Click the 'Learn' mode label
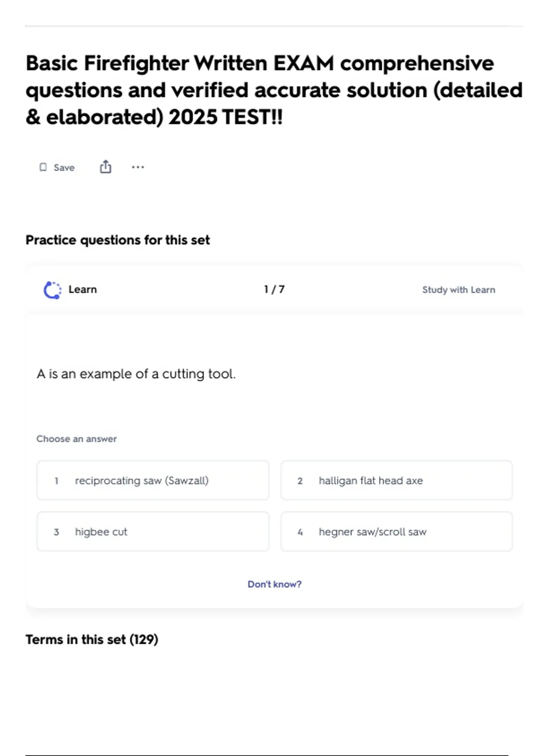The height and width of the screenshot is (756, 534). point(82,290)
